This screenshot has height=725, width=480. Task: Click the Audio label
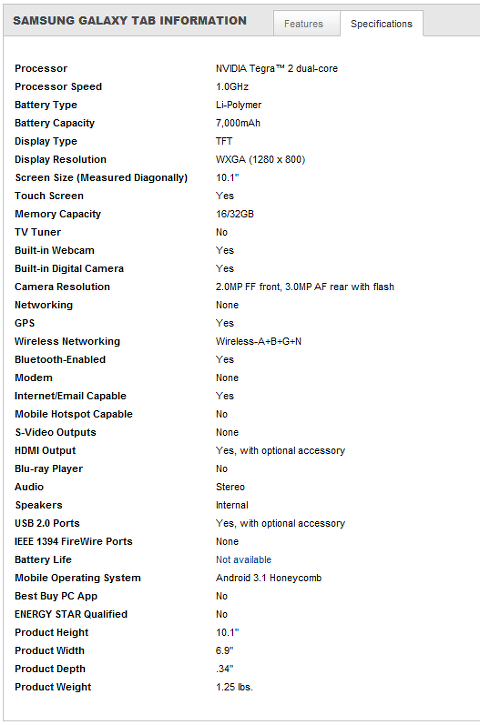pyautogui.click(x=29, y=487)
